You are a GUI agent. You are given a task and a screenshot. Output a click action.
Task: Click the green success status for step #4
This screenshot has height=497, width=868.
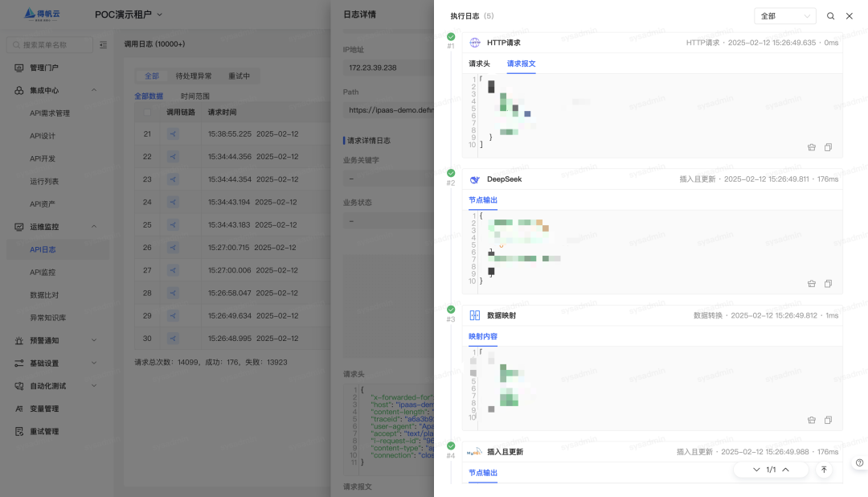pyautogui.click(x=451, y=446)
